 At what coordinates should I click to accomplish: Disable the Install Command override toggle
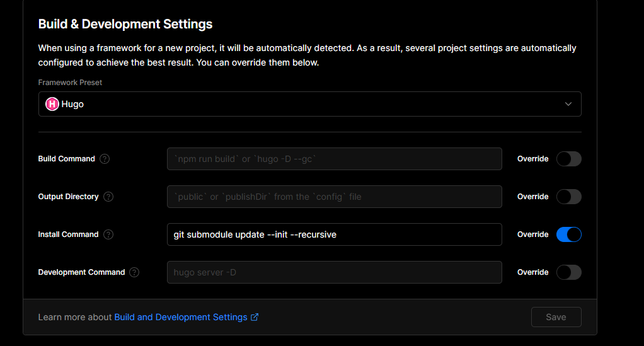pyautogui.click(x=569, y=234)
